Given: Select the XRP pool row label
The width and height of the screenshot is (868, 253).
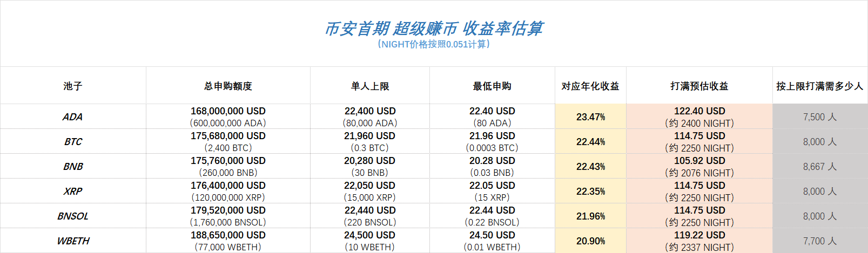Looking at the screenshot, I should tap(73, 192).
